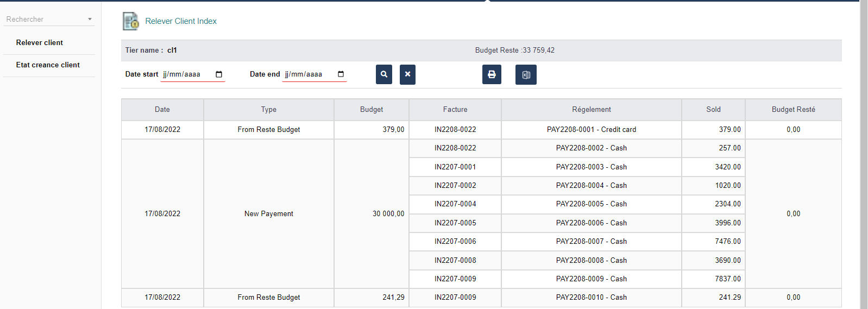Export the table to Excel
The height and width of the screenshot is (309, 868).
point(526,75)
